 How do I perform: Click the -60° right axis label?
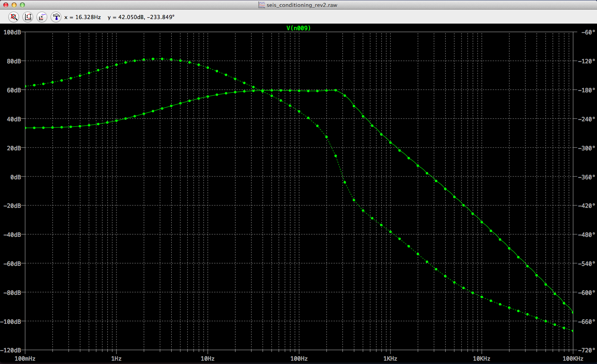(588, 32)
